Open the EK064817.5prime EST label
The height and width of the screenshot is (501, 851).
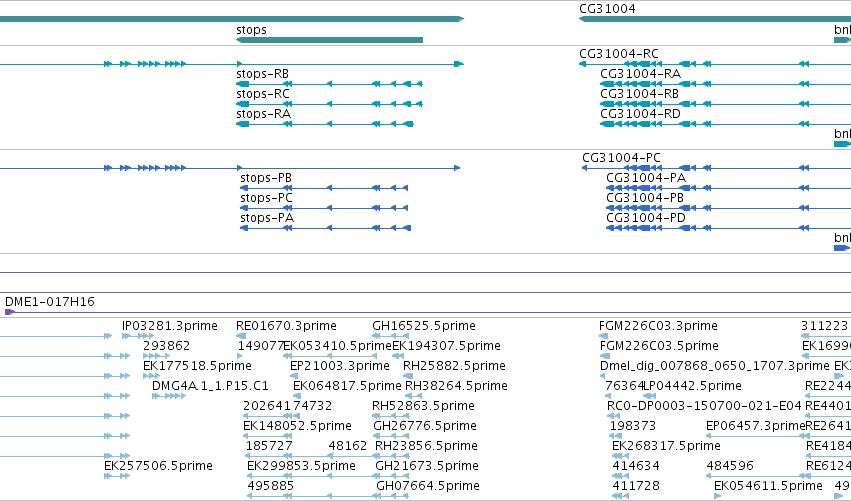(347, 386)
